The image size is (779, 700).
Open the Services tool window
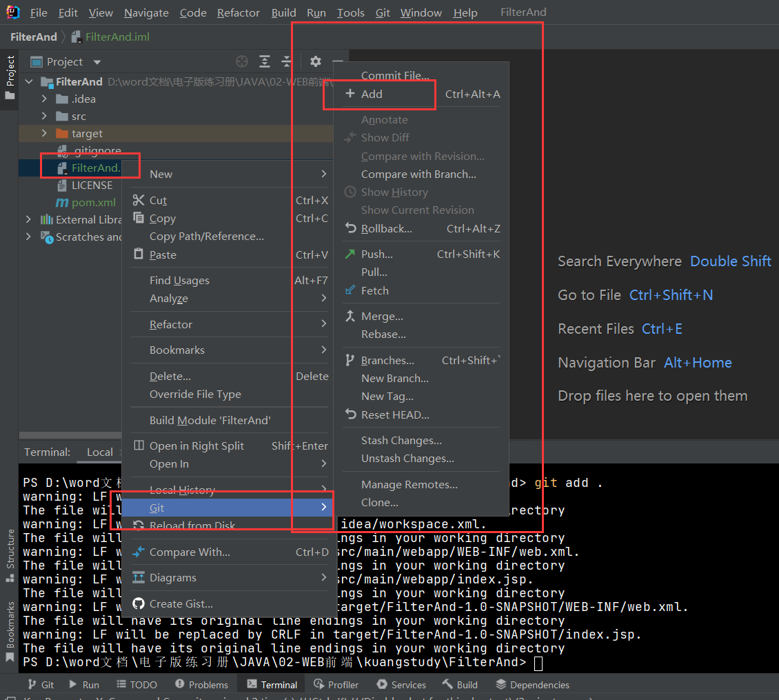tap(401, 684)
